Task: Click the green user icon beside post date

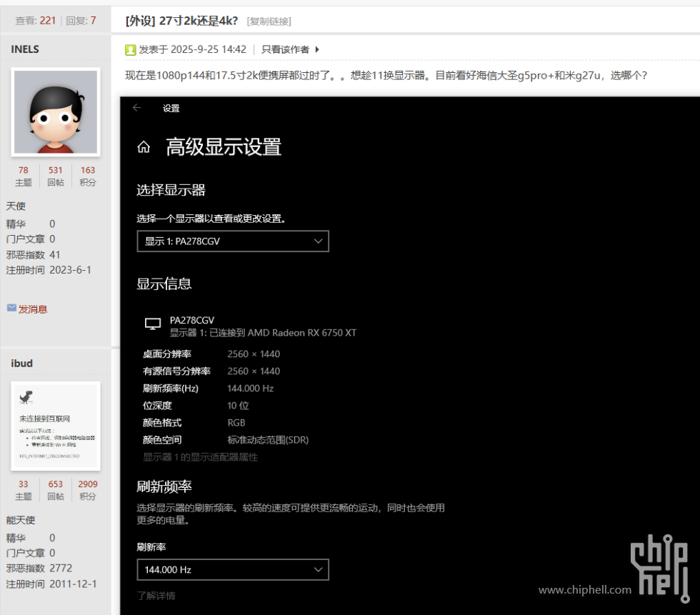Action: coord(130,49)
